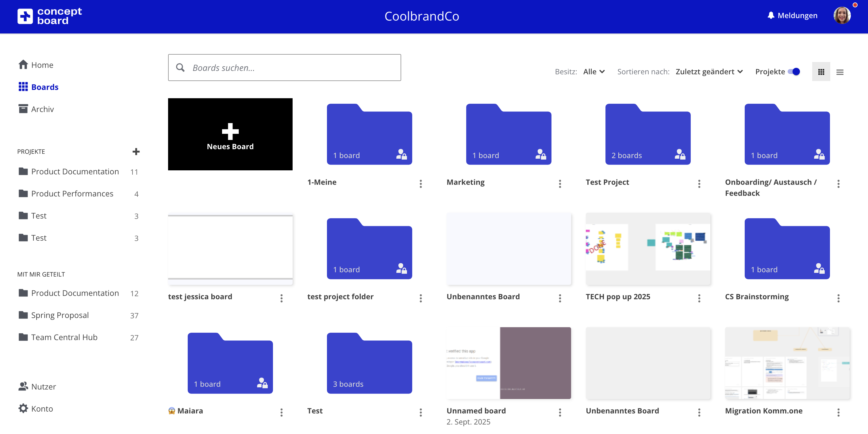Open Sortieren nach Zuletzt geändert dropdown
The image size is (868, 434).
pos(709,72)
